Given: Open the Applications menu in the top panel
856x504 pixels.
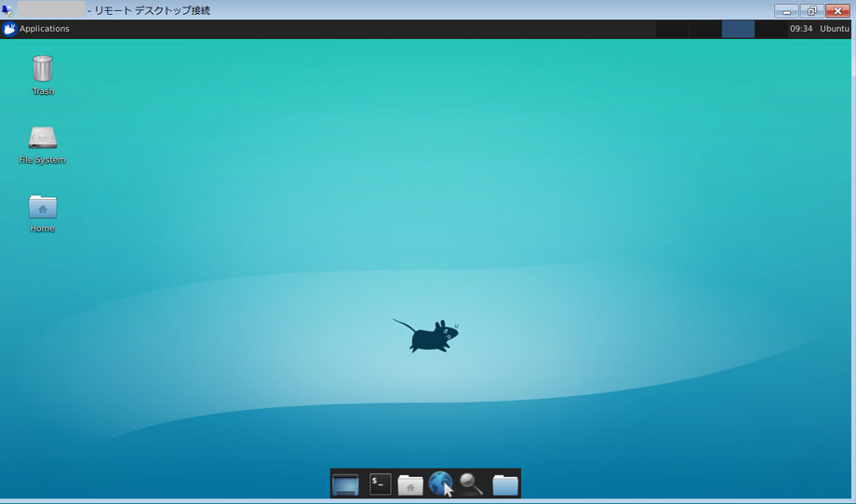Looking at the screenshot, I should click(x=36, y=29).
